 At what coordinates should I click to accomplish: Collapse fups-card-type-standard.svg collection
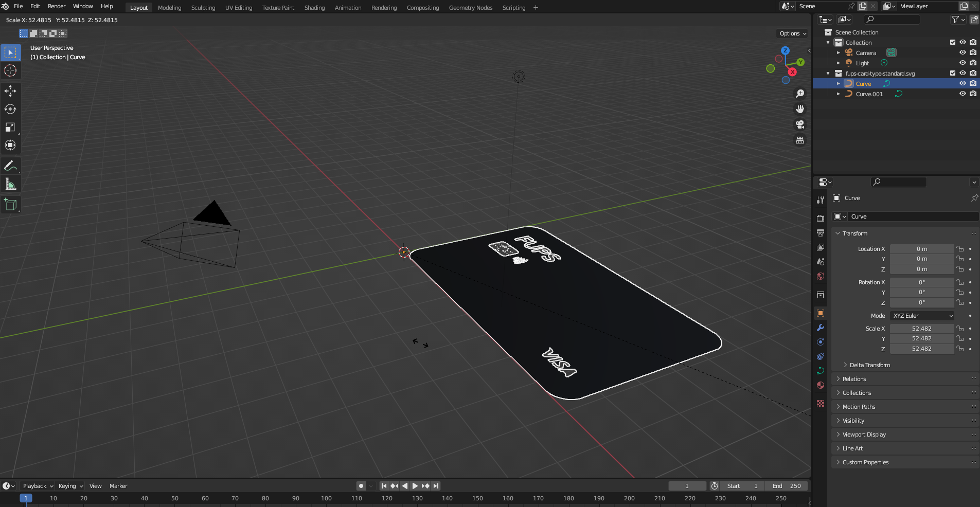(x=828, y=73)
